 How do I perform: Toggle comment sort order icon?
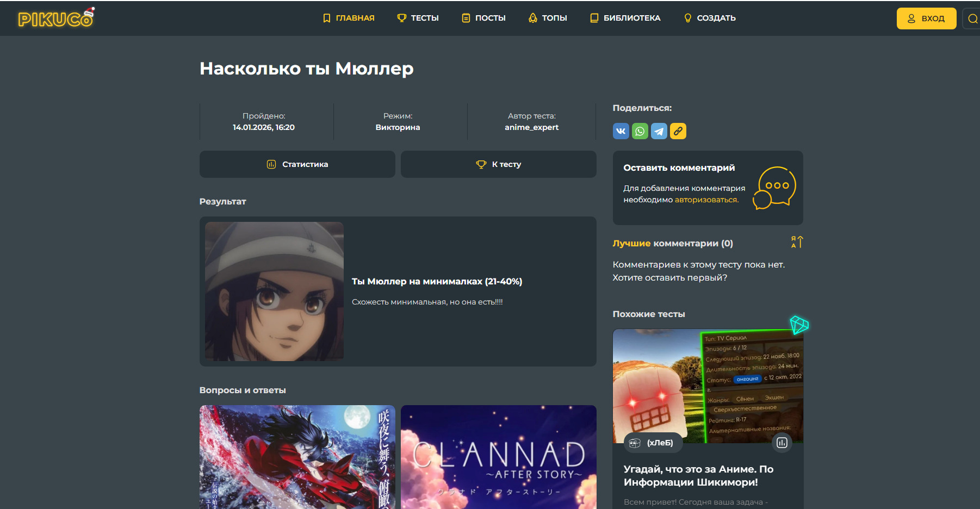tap(797, 242)
